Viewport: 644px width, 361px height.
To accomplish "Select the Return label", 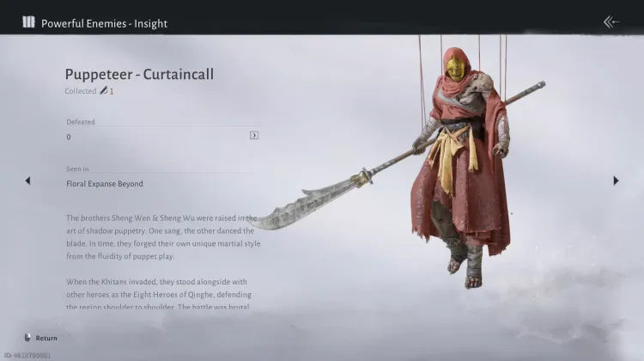I will pyautogui.click(x=46, y=338).
